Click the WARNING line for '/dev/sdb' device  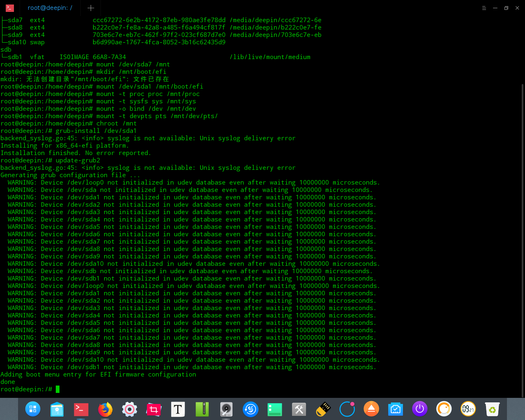tap(190, 271)
